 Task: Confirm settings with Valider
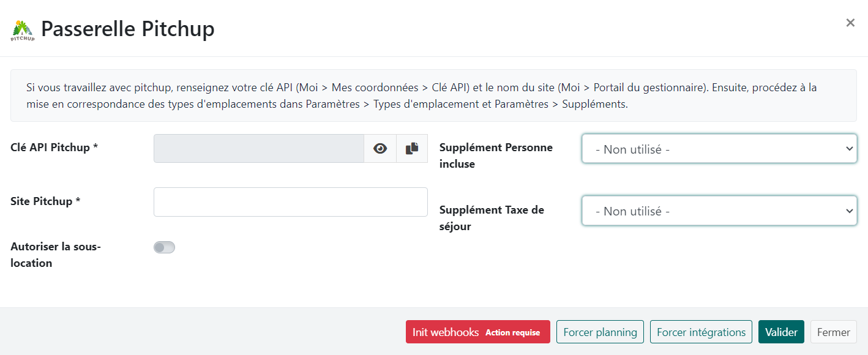click(781, 332)
